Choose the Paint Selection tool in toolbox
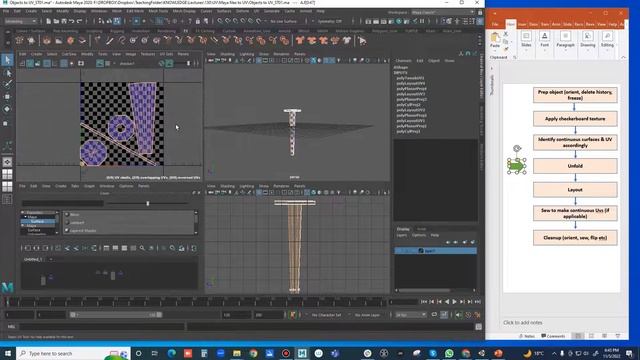640x360 pixels. (7, 84)
